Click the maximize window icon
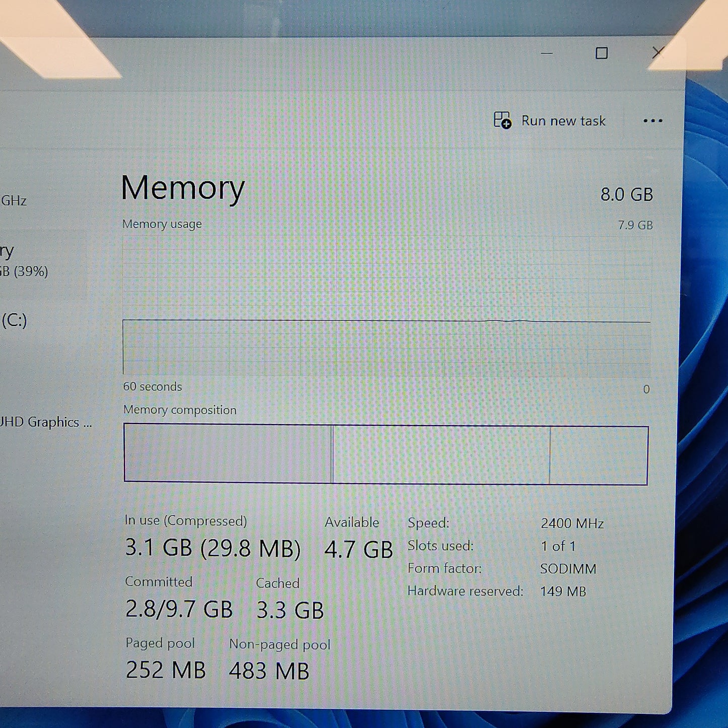The image size is (728, 728). 602,52
